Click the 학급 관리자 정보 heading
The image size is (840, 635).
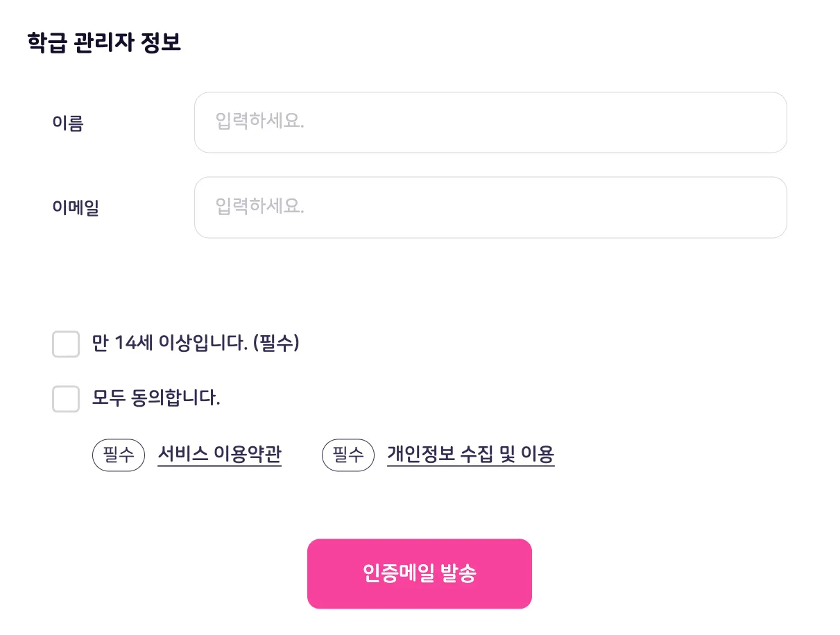(x=104, y=42)
